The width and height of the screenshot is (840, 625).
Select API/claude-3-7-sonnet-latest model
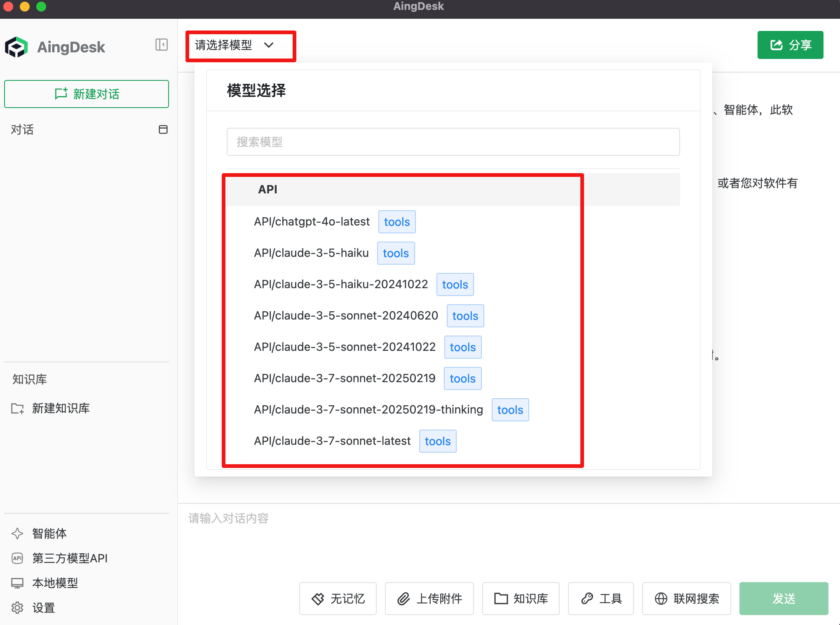point(332,441)
